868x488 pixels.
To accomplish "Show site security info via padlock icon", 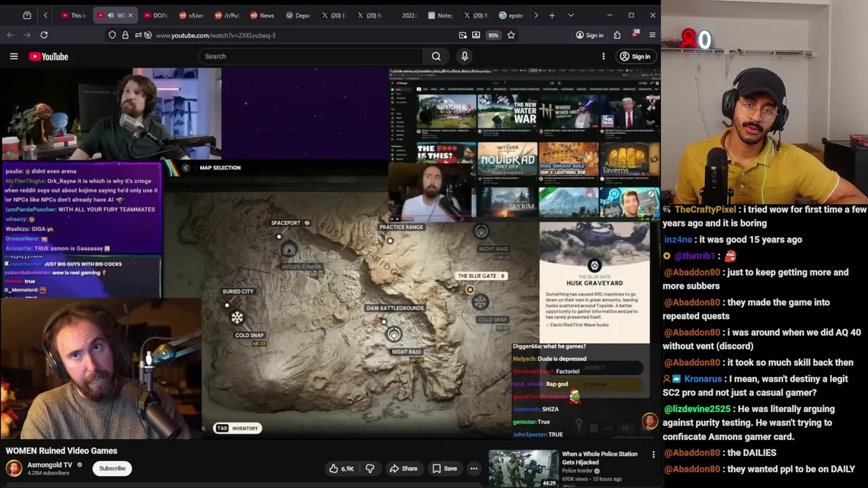I will [125, 35].
